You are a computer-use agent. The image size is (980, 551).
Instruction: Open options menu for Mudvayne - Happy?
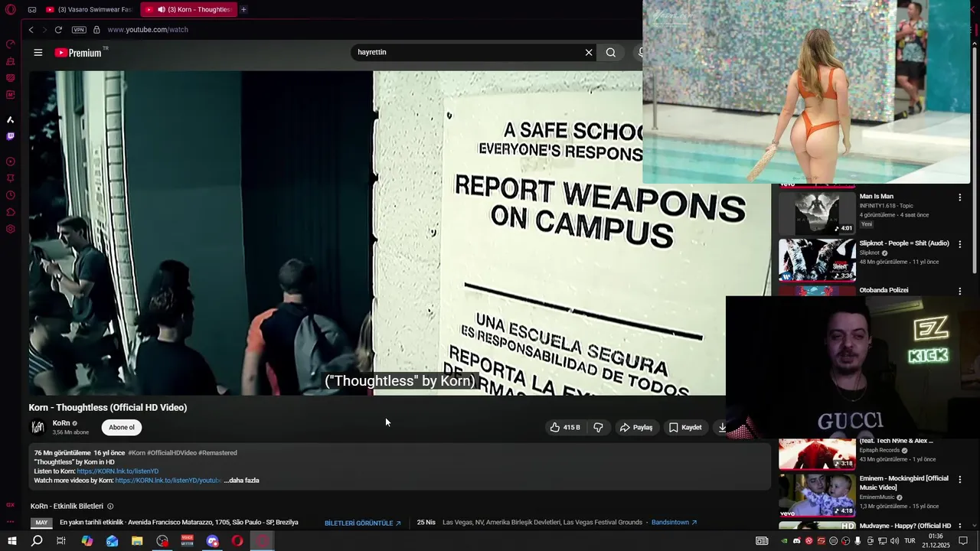coord(959,527)
